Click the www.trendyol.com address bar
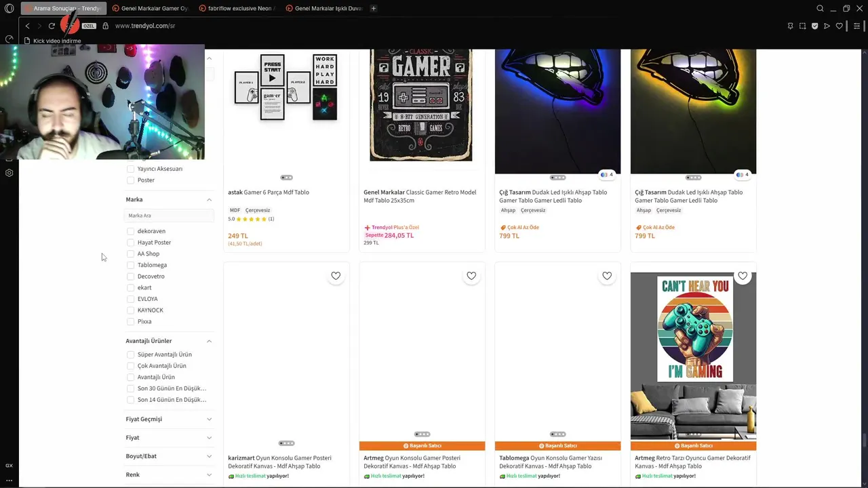The image size is (868, 488). tap(145, 26)
